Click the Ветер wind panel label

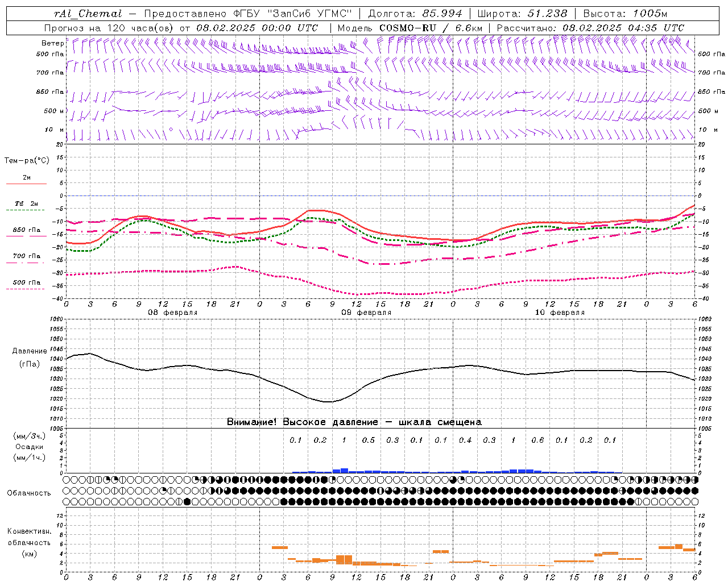(52, 43)
